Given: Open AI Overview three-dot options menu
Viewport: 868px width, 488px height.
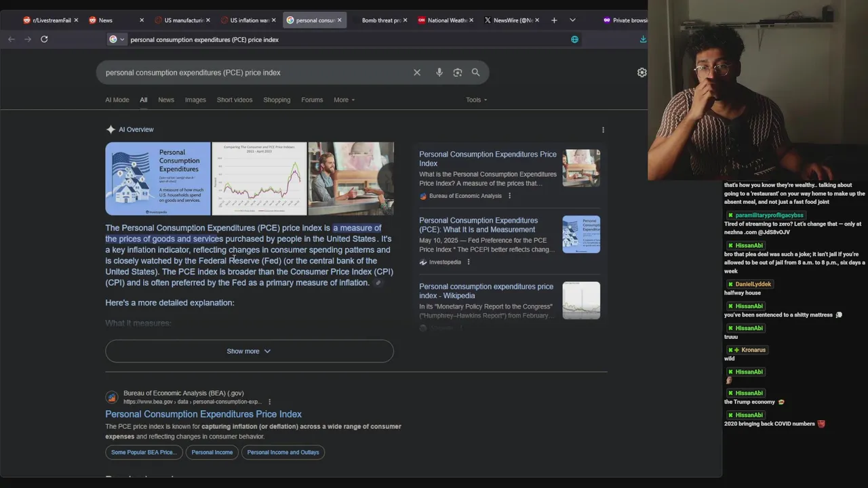Looking at the screenshot, I should click(x=603, y=129).
